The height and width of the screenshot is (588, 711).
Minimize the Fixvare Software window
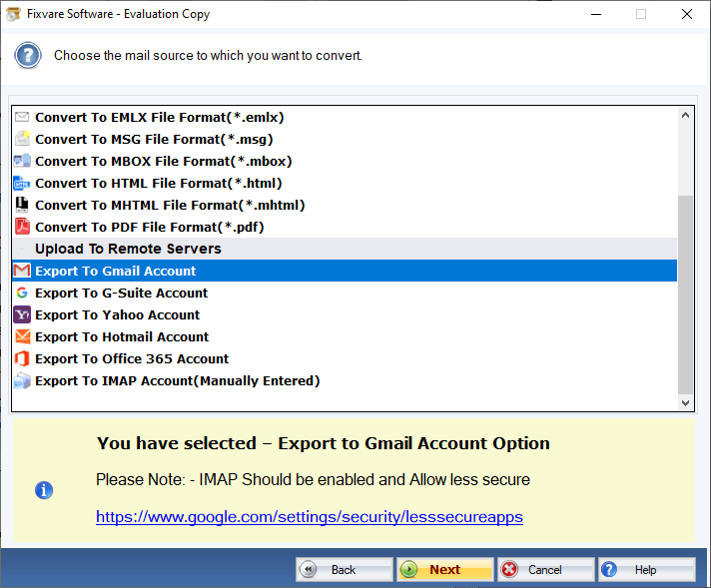pyautogui.click(x=596, y=15)
